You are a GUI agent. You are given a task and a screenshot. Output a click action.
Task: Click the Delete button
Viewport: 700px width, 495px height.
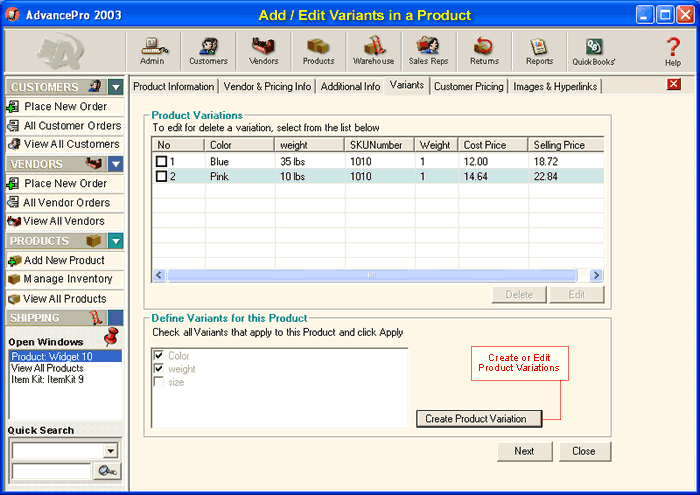[519, 295]
